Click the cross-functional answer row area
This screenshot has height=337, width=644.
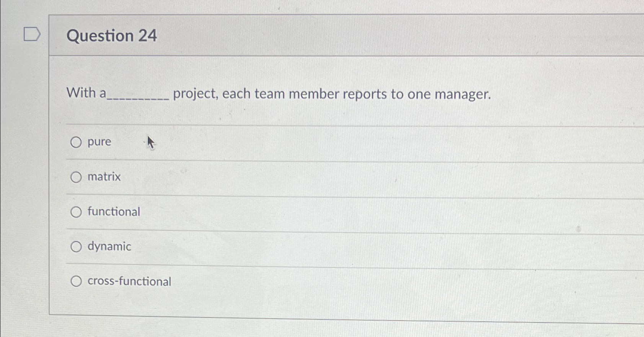268,281
